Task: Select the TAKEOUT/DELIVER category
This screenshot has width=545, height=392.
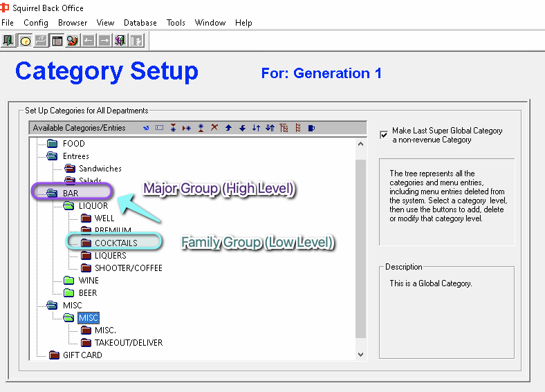Action: click(x=129, y=343)
